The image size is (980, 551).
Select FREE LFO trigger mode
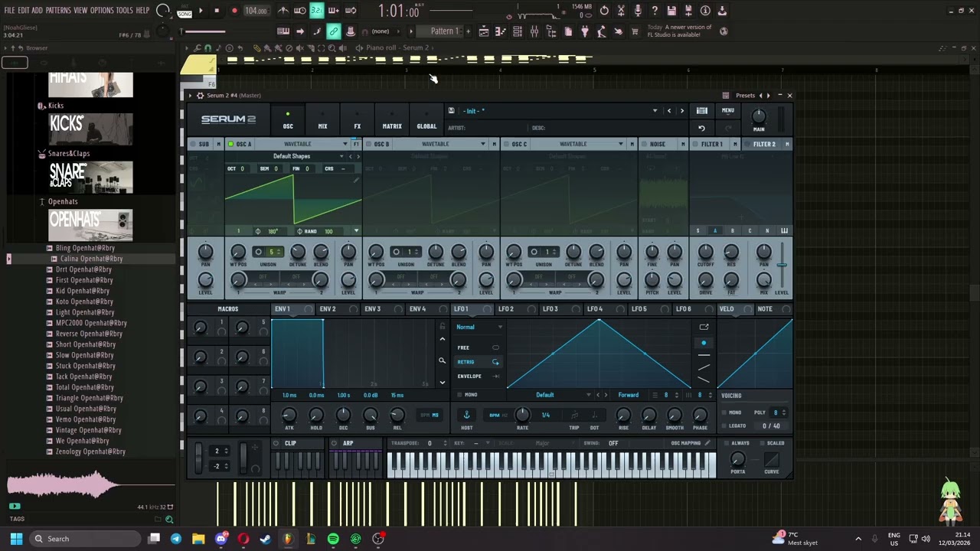coord(479,347)
